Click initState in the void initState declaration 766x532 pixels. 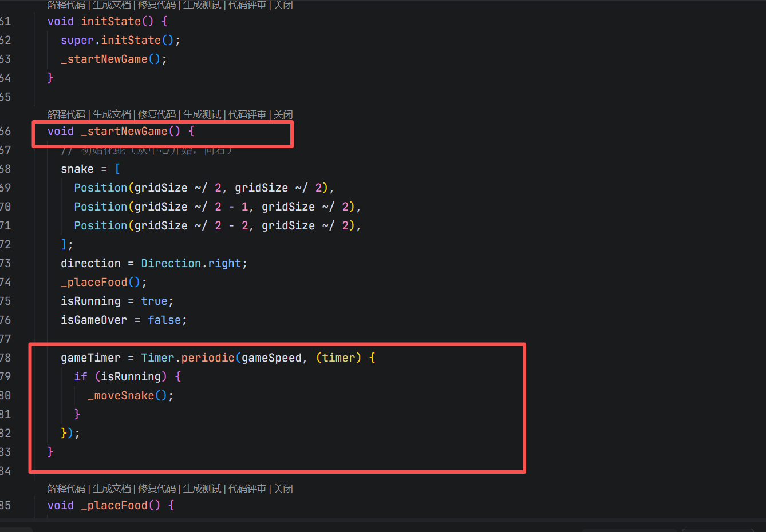[110, 21]
